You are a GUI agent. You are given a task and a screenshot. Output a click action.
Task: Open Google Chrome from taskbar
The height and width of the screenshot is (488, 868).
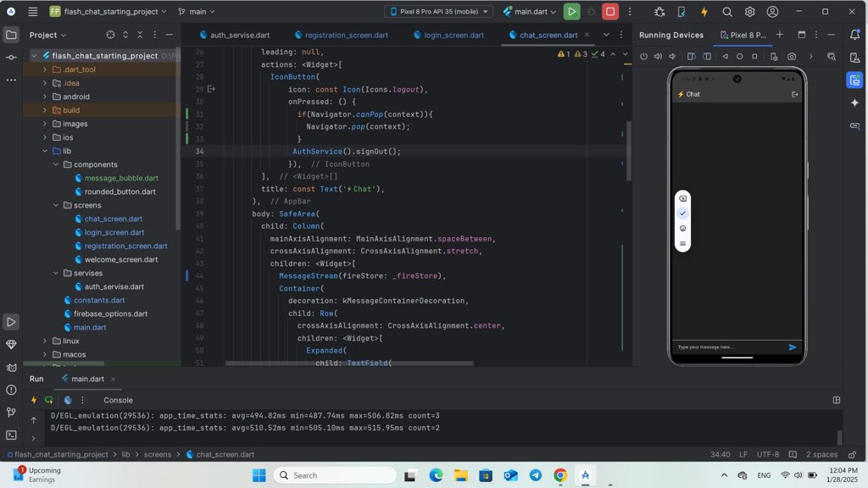click(x=560, y=475)
